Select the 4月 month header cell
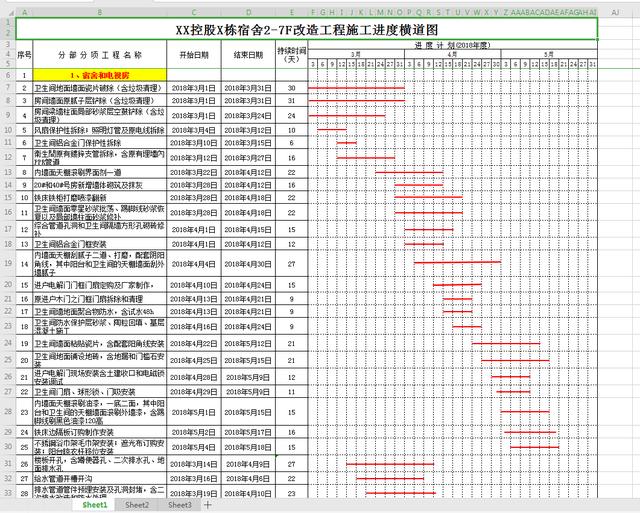This screenshot has width=640, height=513. (453, 54)
